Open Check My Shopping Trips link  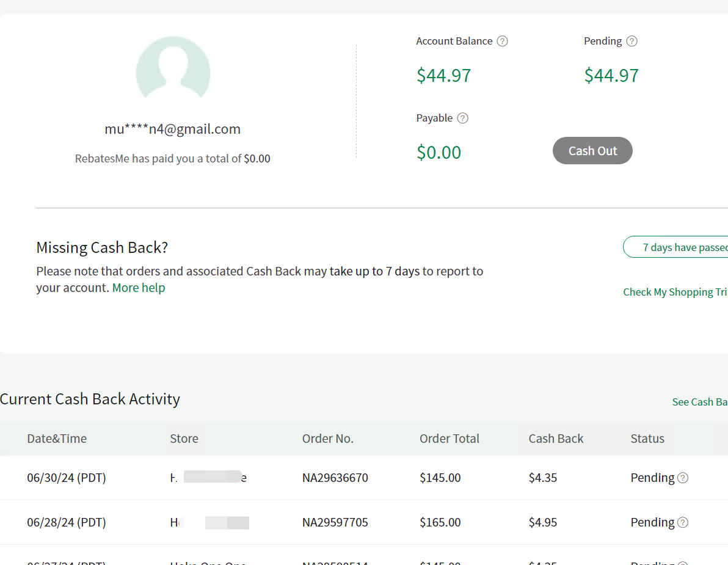675,292
